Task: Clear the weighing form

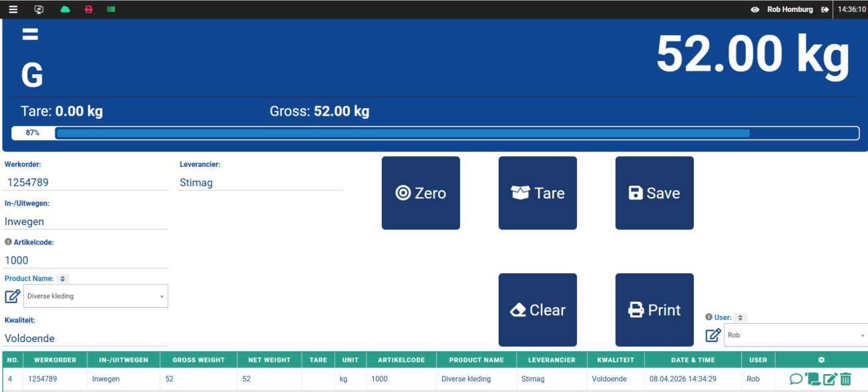Action: click(x=537, y=310)
